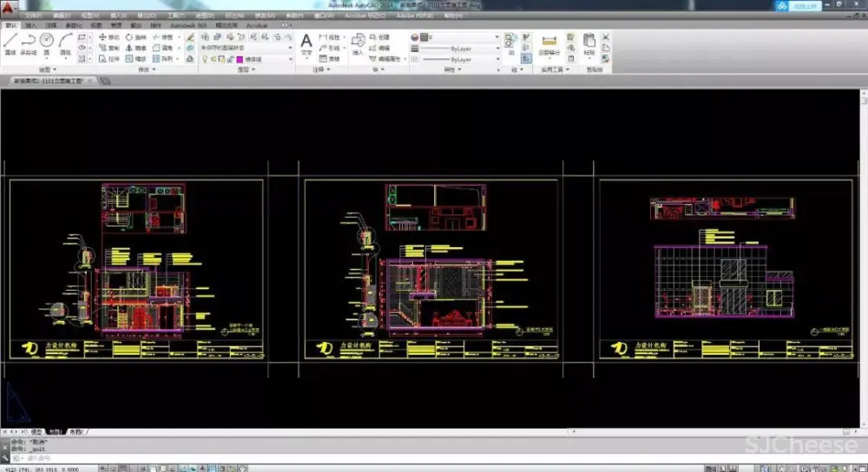Select the Line drawing tool
Viewport: 868px width, 472px height.
point(10,43)
